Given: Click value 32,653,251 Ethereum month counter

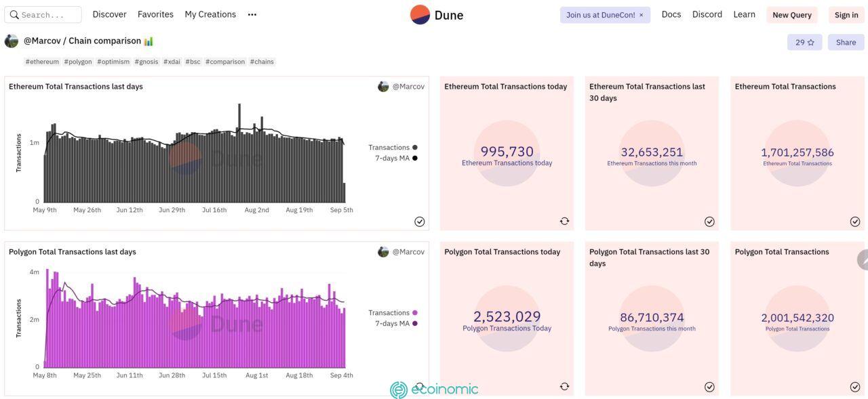Looking at the screenshot, I should coord(652,152).
